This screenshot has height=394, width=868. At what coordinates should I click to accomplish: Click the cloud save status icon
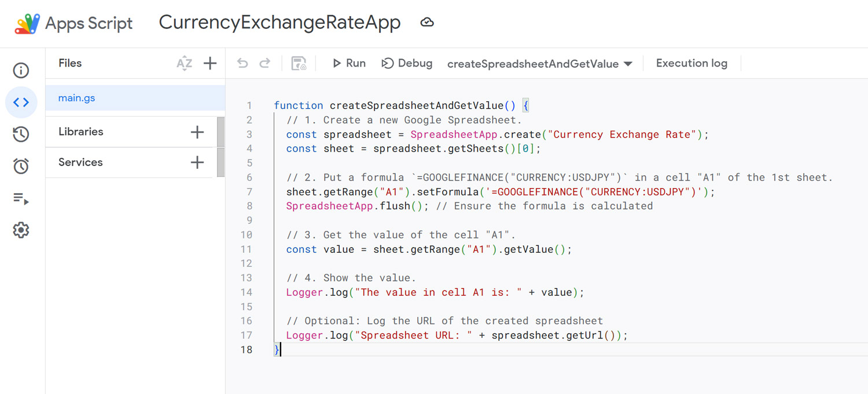pos(427,23)
